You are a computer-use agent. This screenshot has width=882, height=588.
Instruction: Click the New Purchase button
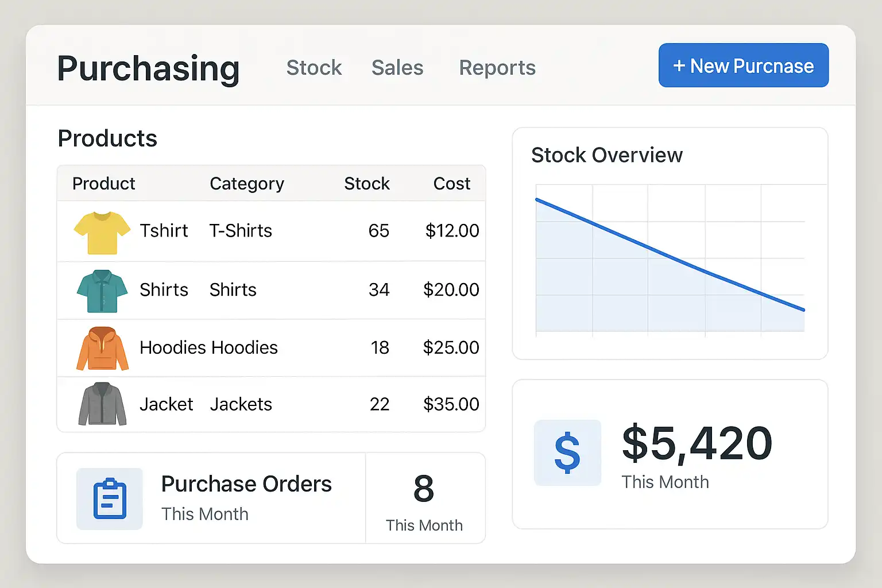click(x=743, y=65)
